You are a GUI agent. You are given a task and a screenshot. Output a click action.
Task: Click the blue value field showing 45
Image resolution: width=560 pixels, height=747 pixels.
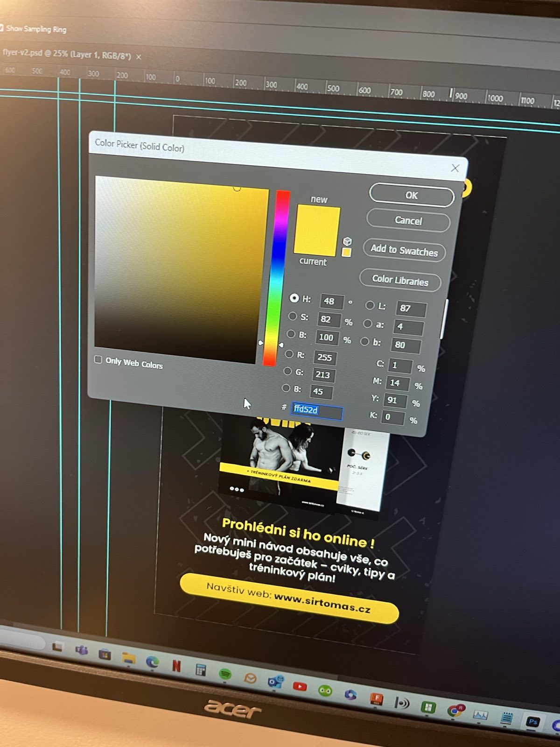(321, 392)
